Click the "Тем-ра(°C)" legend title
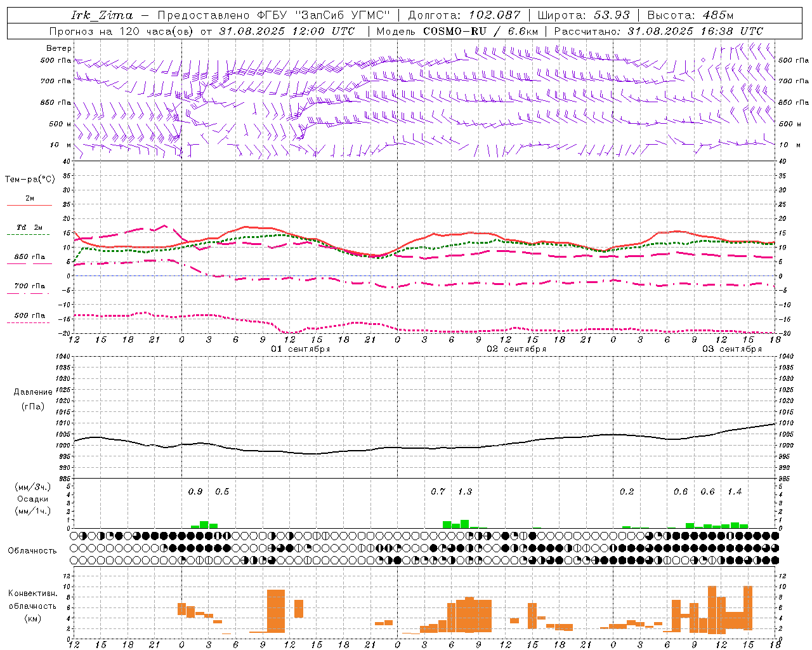Screen dimensions: 812x650 (x=30, y=180)
